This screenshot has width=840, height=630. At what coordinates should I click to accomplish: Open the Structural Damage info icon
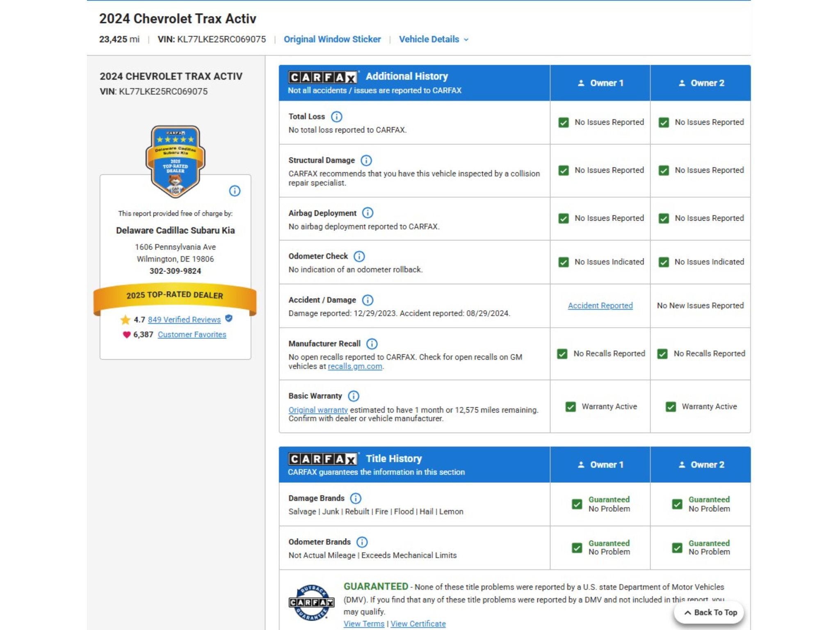tap(366, 160)
